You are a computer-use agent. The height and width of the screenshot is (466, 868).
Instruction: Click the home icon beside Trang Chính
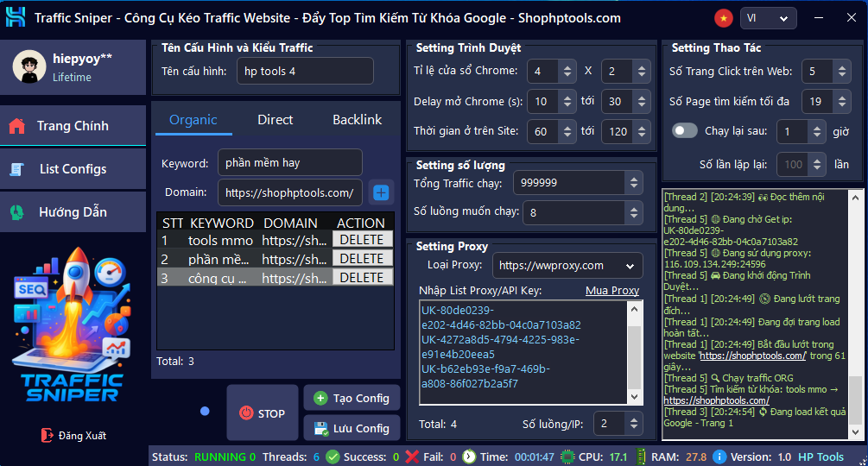click(17, 126)
